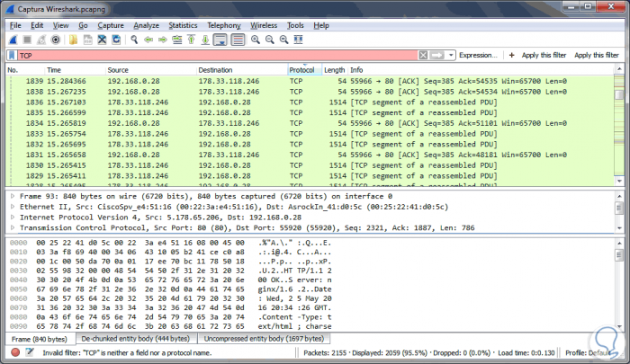Screen dimensions: 630x364
Task: Open the Statistics menu
Action: point(183,25)
